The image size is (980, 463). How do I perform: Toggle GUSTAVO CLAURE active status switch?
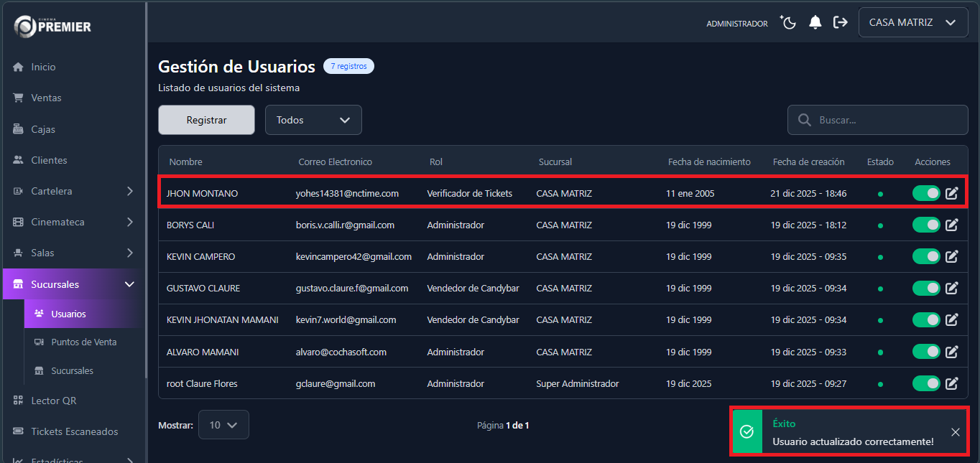[926, 288]
